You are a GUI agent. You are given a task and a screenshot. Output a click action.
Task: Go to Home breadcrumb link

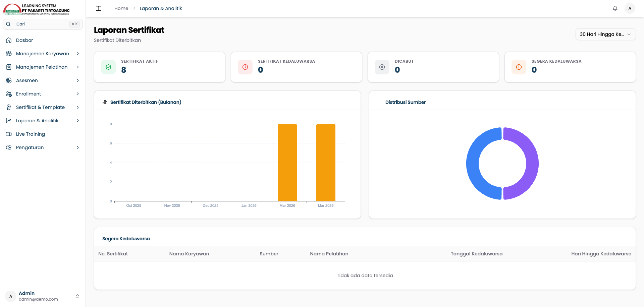(x=121, y=8)
